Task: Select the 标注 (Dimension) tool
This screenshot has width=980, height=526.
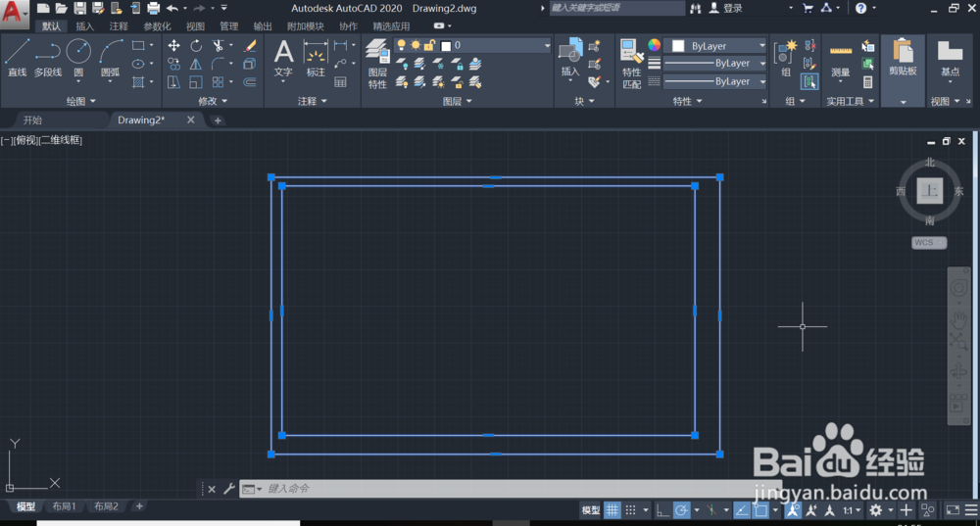Action: point(316,58)
